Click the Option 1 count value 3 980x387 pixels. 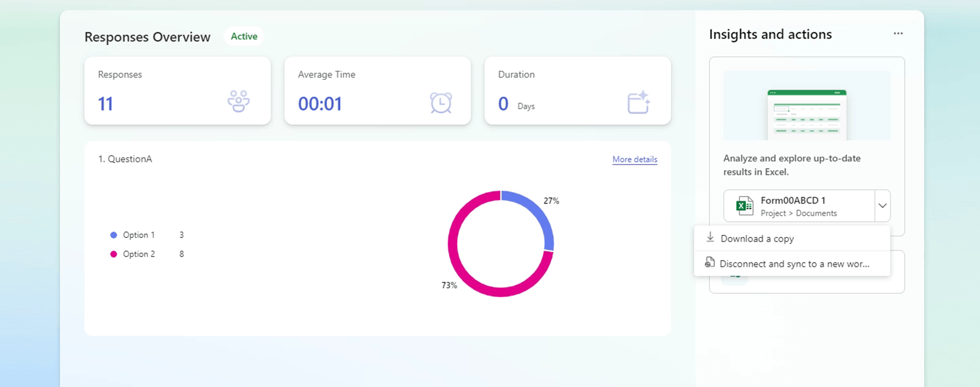click(181, 235)
